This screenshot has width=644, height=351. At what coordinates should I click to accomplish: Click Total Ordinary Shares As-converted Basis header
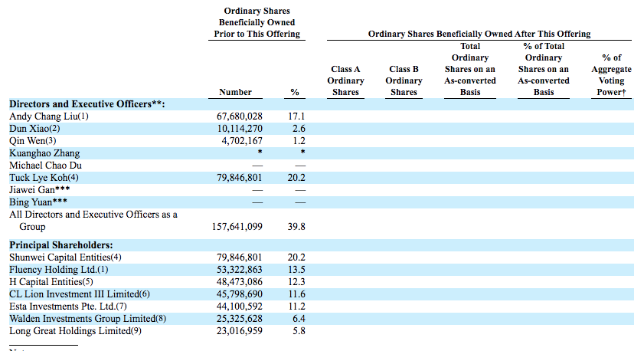tap(470, 69)
